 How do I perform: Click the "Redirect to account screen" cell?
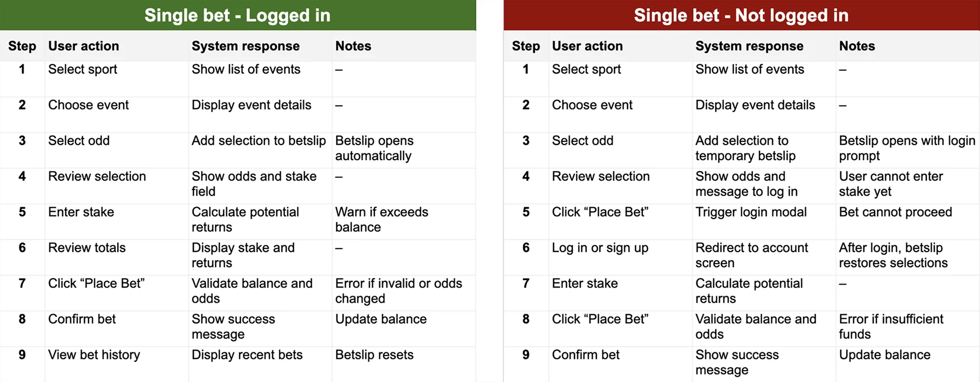click(x=751, y=255)
